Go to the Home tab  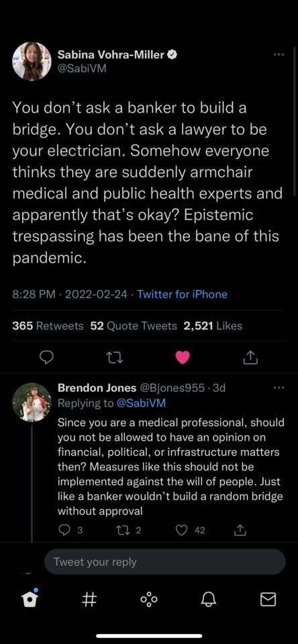(x=30, y=600)
